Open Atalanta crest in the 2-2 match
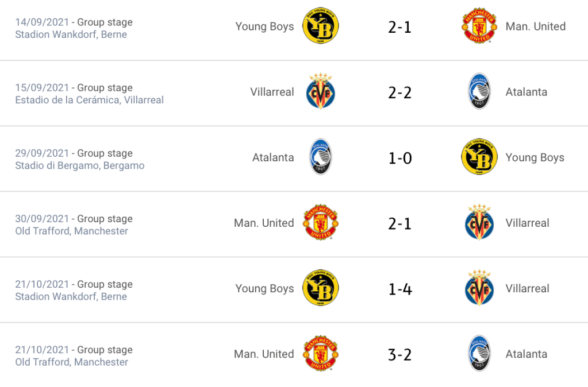The height and width of the screenshot is (387, 588). click(x=479, y=92)
